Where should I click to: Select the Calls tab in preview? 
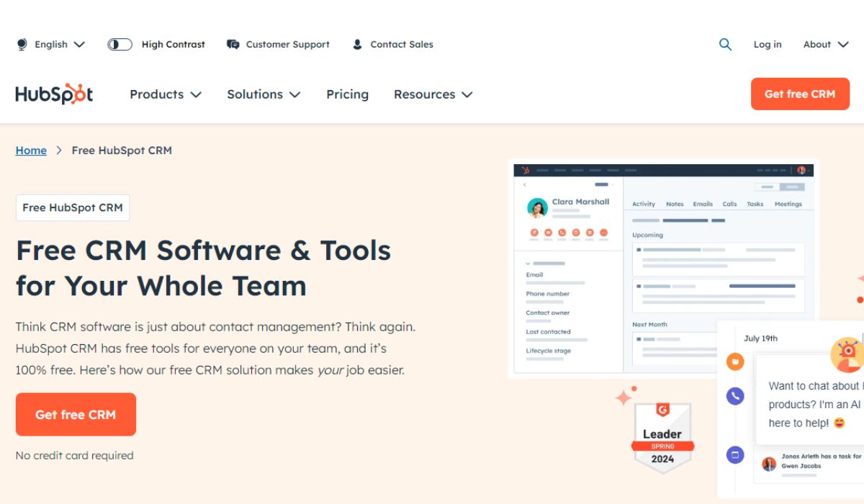(729, 204)
